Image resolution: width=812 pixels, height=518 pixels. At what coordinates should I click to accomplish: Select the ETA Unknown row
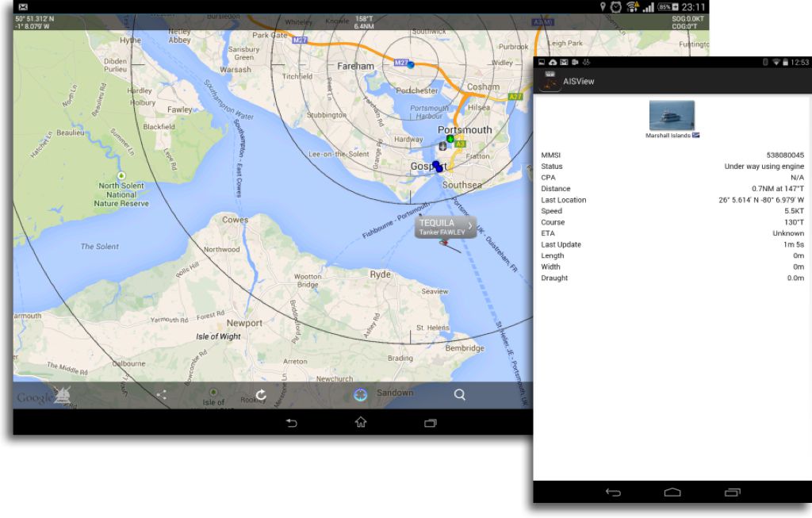pyautogui.click(x=672, y=233)
